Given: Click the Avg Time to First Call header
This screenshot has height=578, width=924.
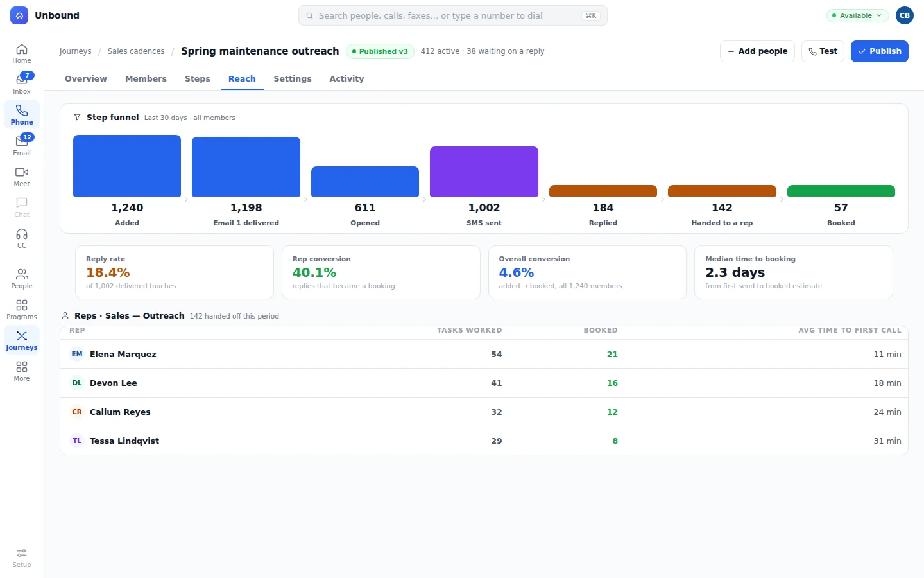Looking at the screenshot, I should point(850,330).
